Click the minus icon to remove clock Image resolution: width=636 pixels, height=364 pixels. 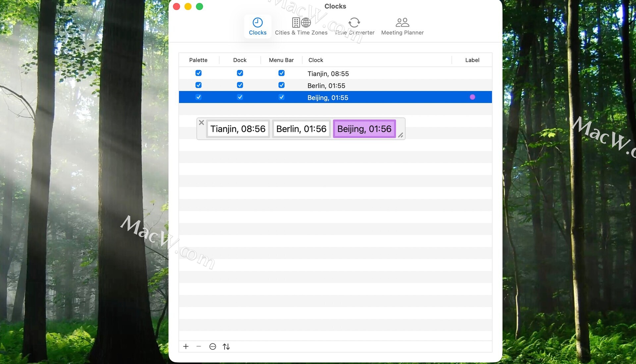(x=199, y=346)
